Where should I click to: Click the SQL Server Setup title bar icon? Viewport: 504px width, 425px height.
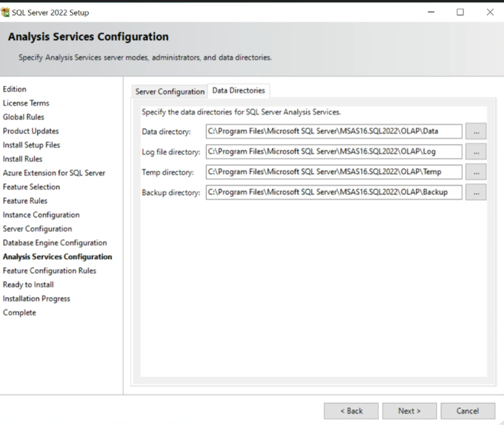(5, 12)
